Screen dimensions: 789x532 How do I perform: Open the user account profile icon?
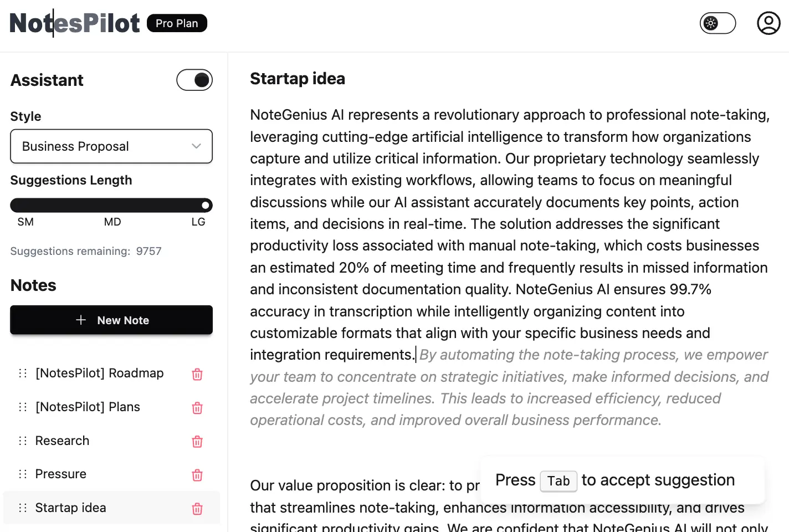pos(768,23)
